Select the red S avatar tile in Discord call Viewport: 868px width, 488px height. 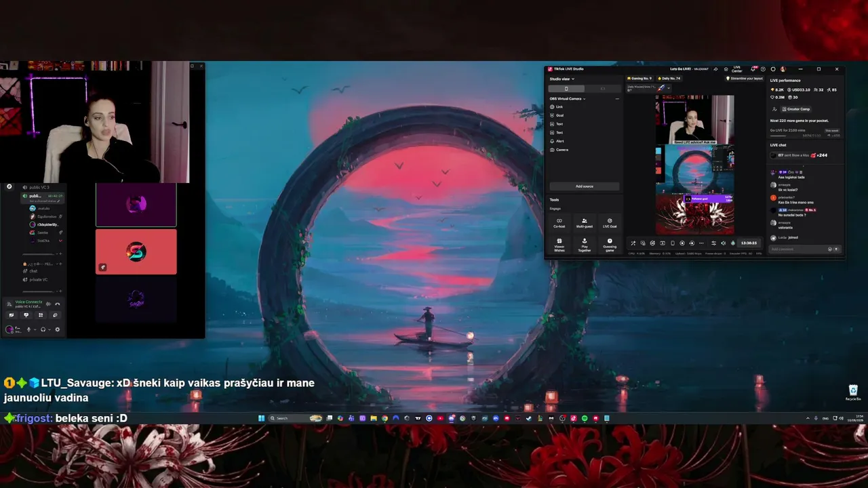136,252
